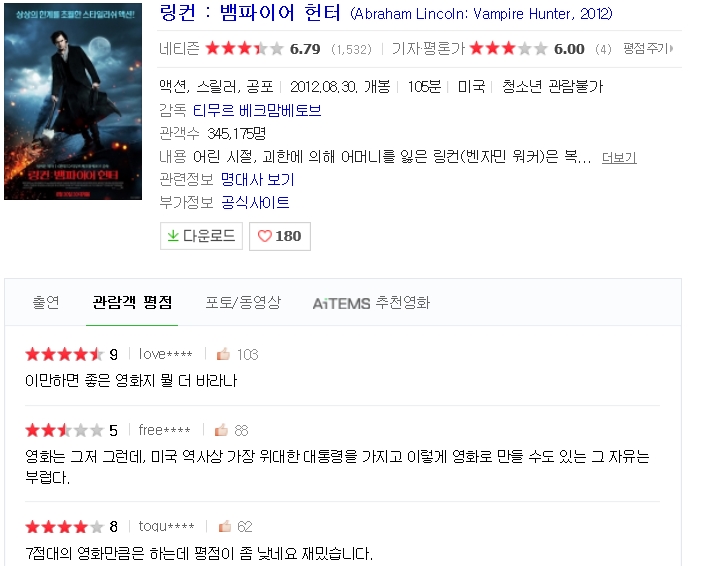
Task: Open 평점주기 rating arrow
Action: (x=648, y=48)
